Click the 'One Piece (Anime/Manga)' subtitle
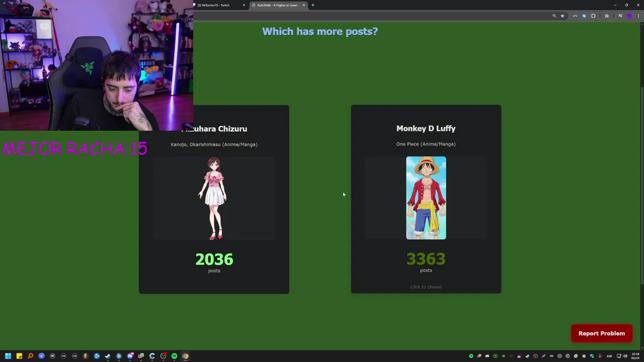Image resolution: width=644 pixels, height=362 pixels. (x=426, y=144)
